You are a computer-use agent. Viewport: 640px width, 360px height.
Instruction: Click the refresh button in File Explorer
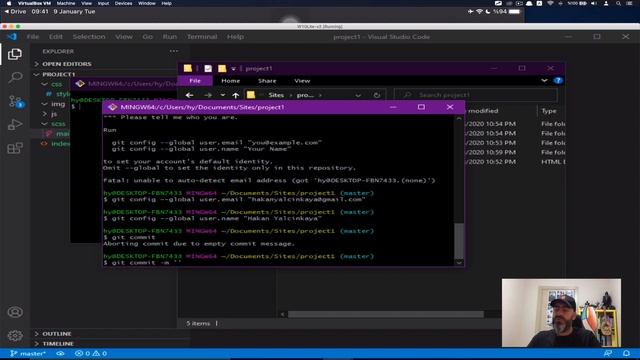tap(377, 95)
